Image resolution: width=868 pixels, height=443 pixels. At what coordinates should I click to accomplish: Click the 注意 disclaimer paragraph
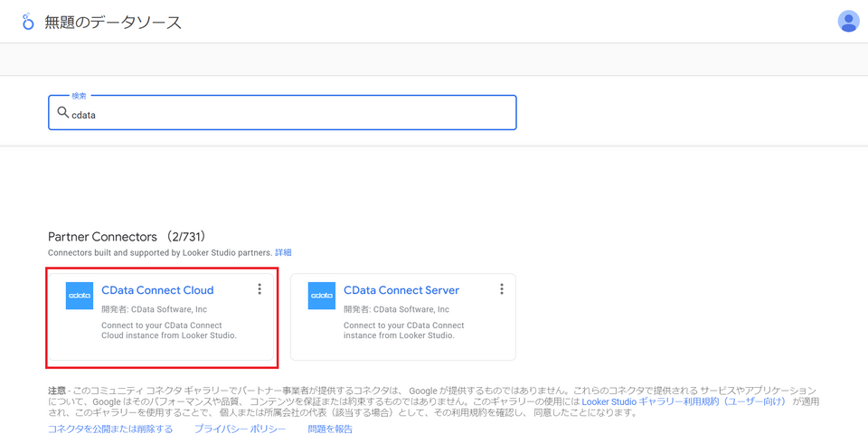433,402
